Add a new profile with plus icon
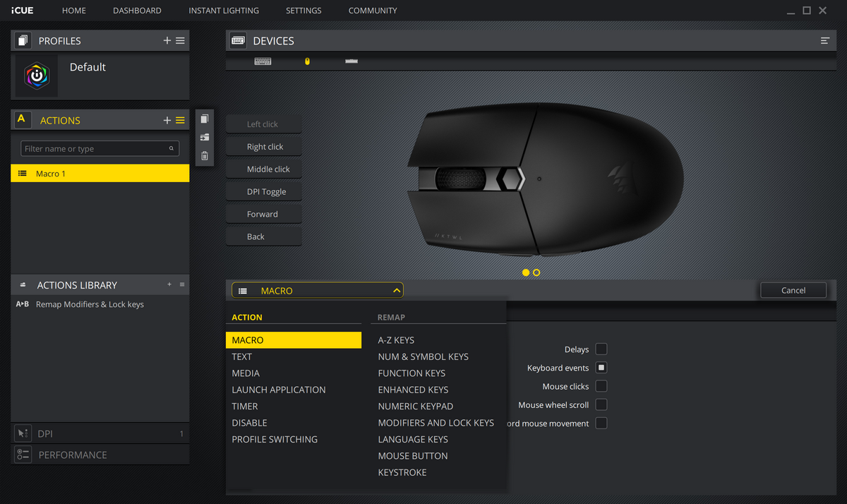Viewport: 847px width, 504px height. (x=167, y=41)
